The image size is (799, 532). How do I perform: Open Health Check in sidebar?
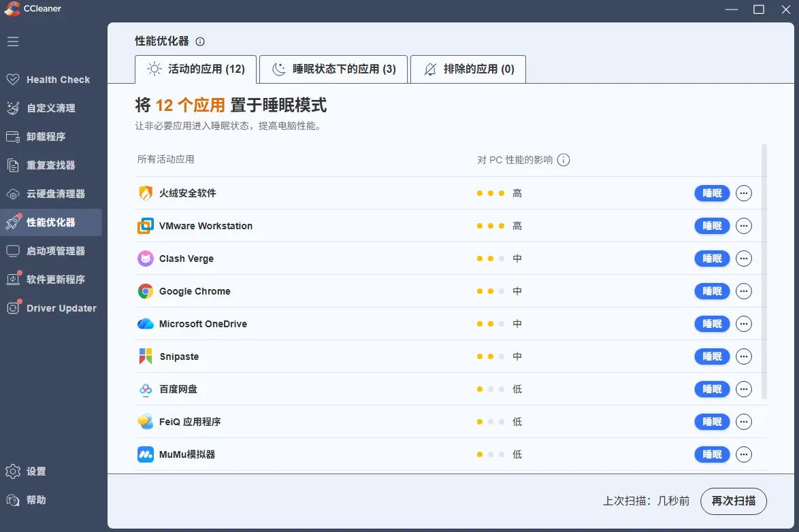[51, 80]
